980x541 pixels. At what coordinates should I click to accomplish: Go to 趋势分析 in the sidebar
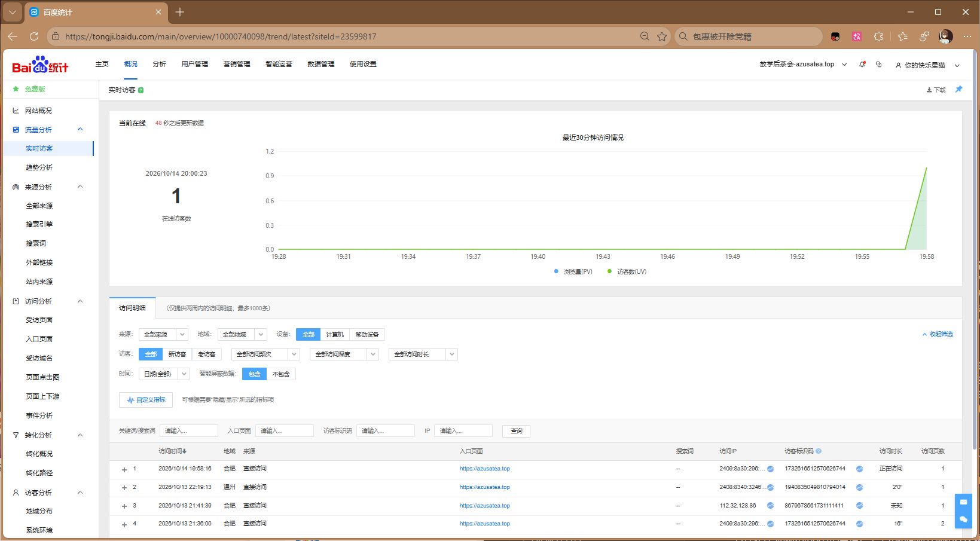pos(39,167)
